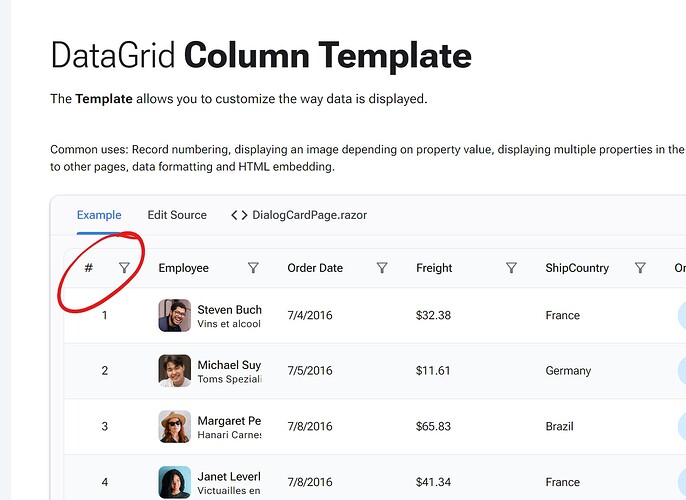Switch to the Example tab

pos(99,215)
